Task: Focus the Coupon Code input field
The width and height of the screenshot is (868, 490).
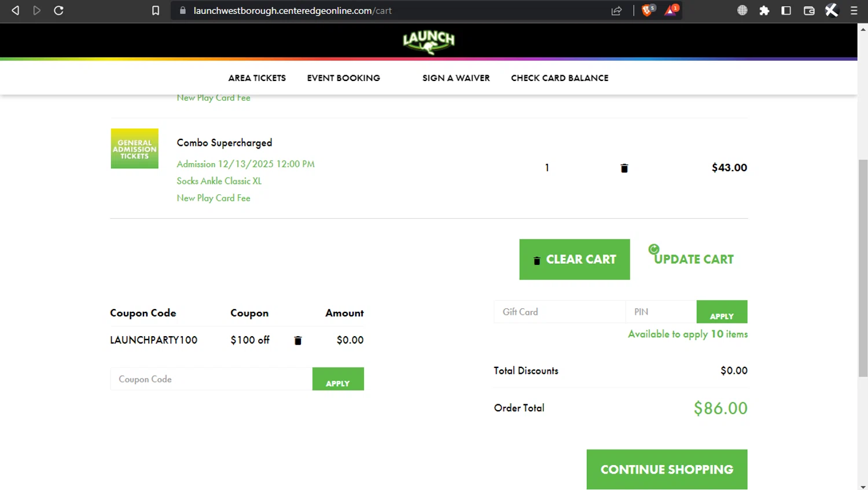Action: click(x=211, y=379)
